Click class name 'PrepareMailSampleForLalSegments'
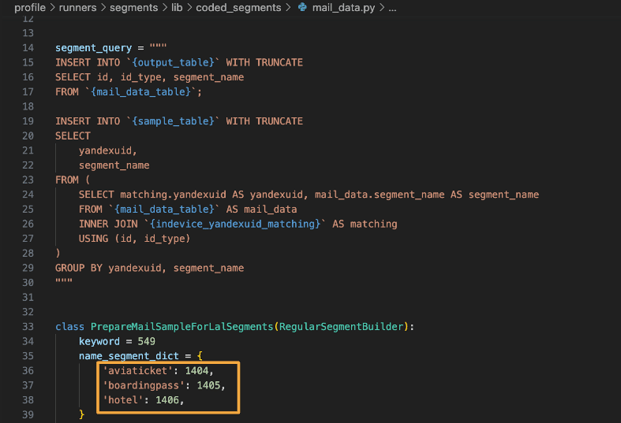This screenshot has width=621, height=423. (x=182, y=327)
